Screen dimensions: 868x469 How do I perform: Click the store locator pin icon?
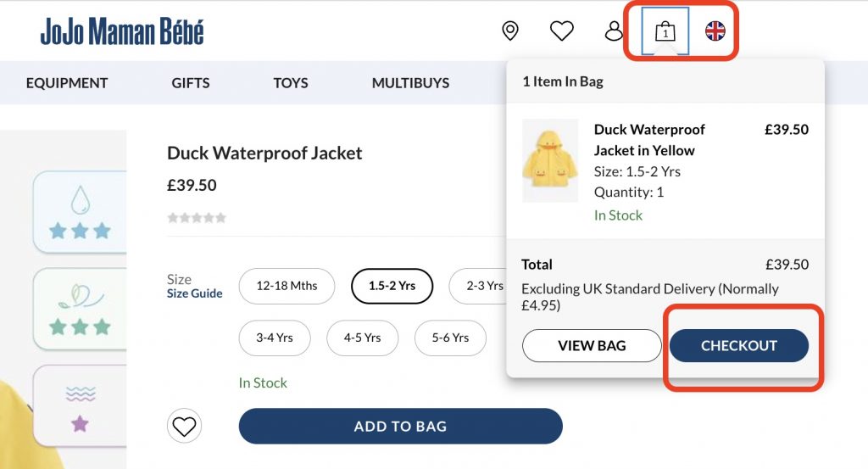coord(510,31)
